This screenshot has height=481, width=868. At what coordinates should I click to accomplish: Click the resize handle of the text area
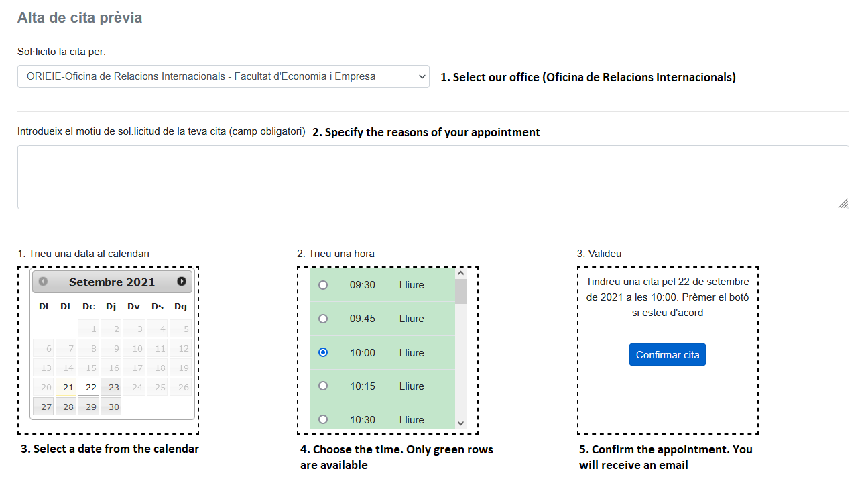click(x=843, y=204)
